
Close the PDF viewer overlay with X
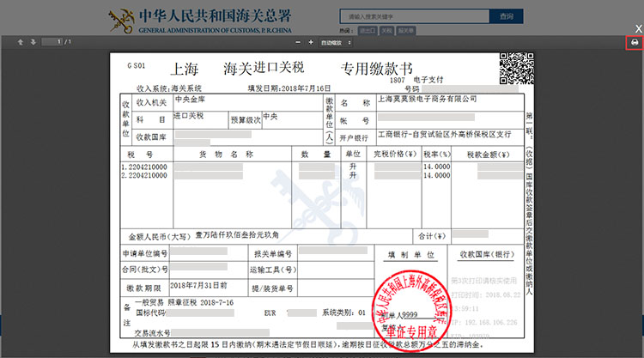pos(639,28)
